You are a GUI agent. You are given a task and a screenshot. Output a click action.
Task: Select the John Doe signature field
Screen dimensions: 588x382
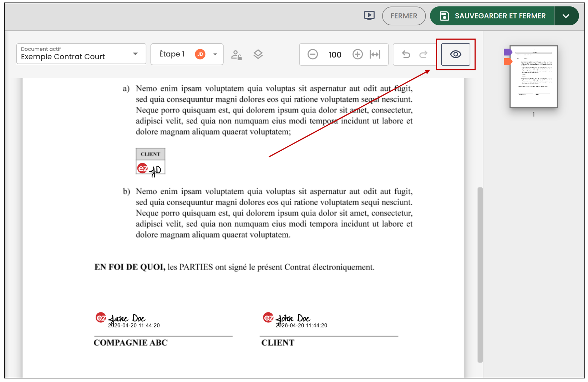(295, 320)
